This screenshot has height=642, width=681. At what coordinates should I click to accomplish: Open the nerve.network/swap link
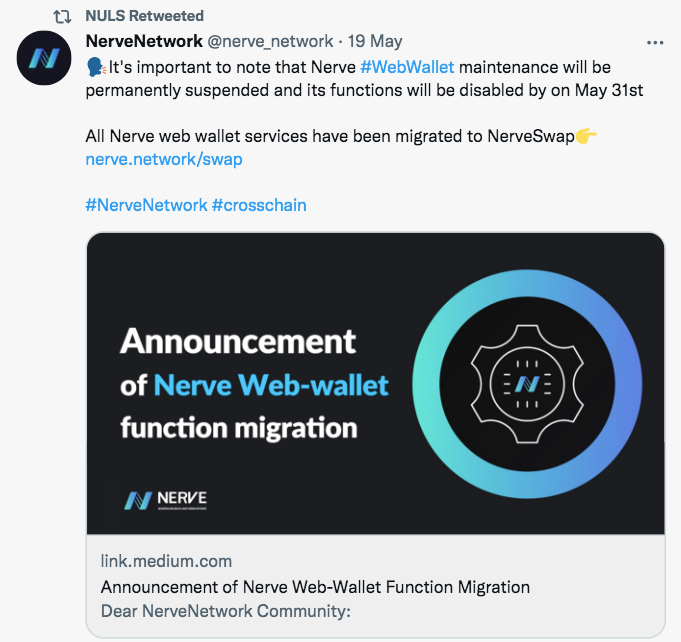coord(164,159)
